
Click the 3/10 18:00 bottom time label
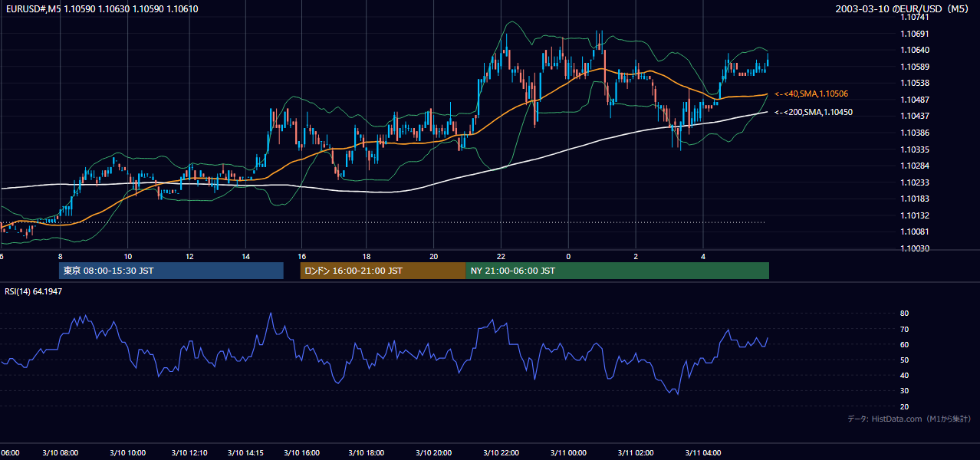pos(367,452)
